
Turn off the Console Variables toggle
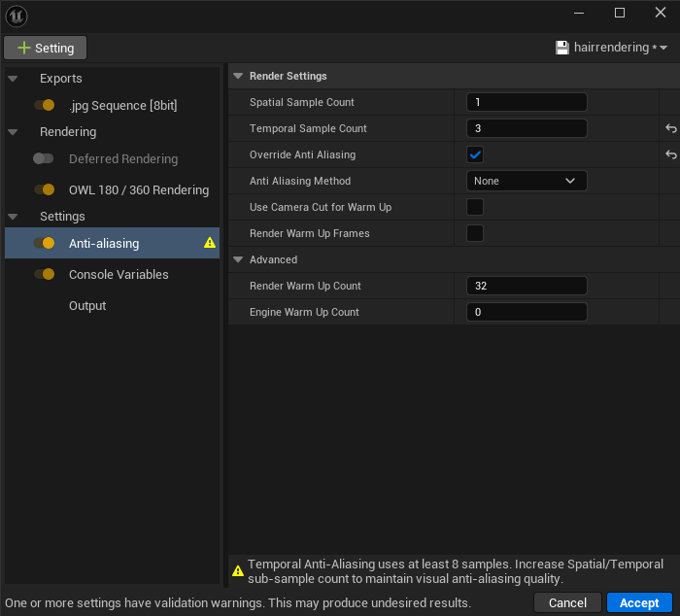coord(44,274)
